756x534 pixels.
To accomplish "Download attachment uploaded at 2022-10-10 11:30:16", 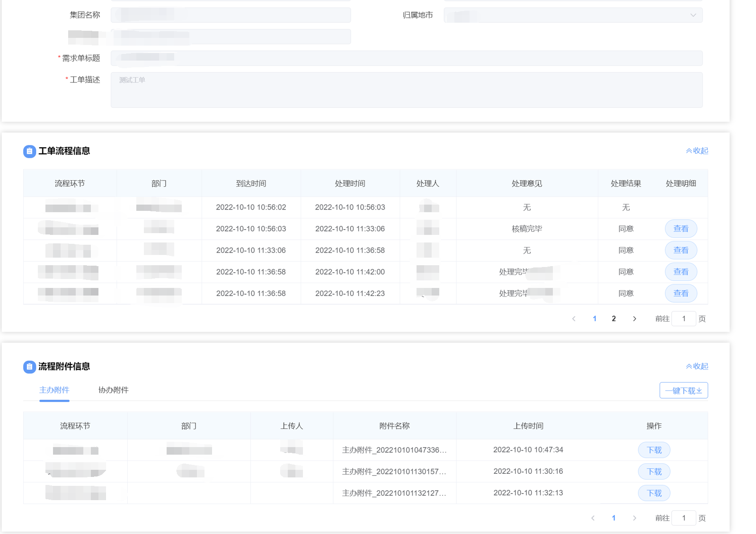I will coord(654,472).
